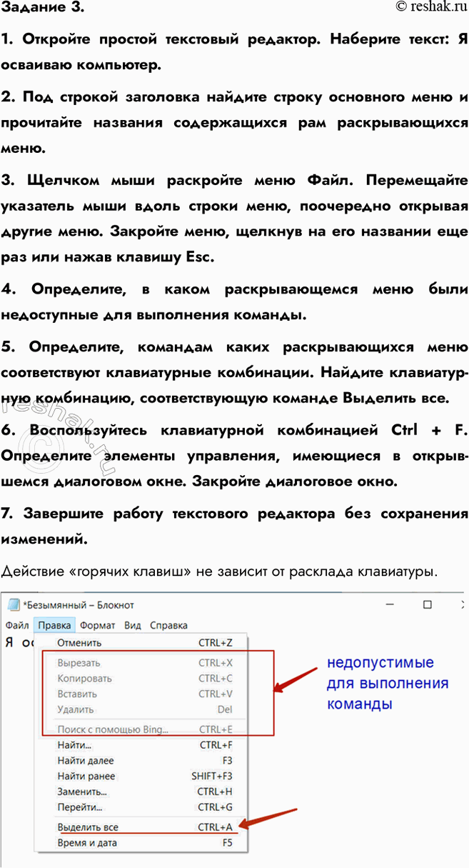Open the Заменить… dialog from the menu
Image resolution: width=469 pixels, height=868 pixels.
tap(82, 792)
